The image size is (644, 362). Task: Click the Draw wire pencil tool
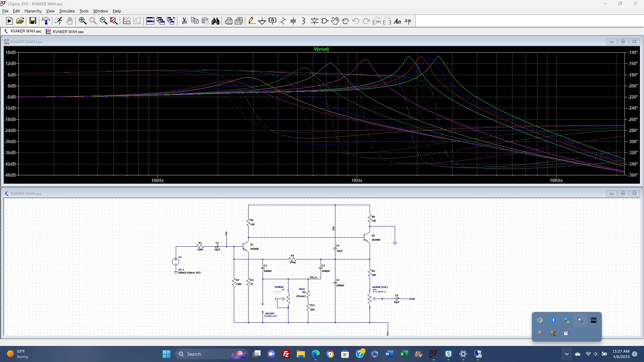[x=252, y=21]
